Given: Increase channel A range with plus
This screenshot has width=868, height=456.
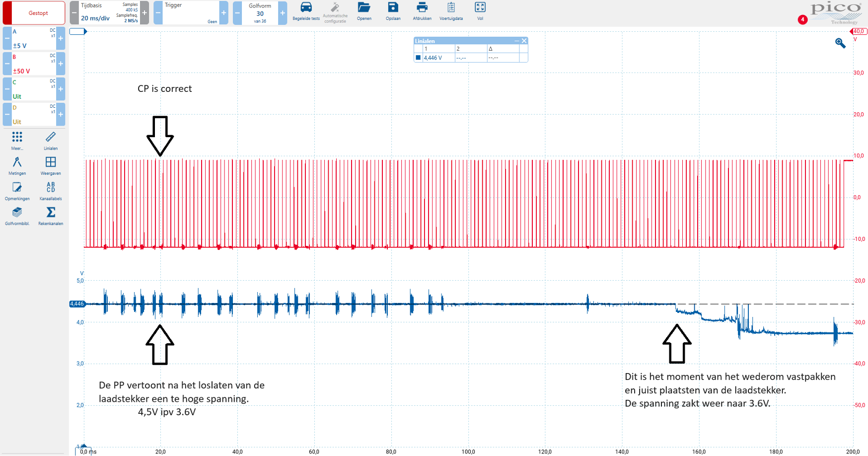Looking at the screenshot, I should [x=61, y=38].
